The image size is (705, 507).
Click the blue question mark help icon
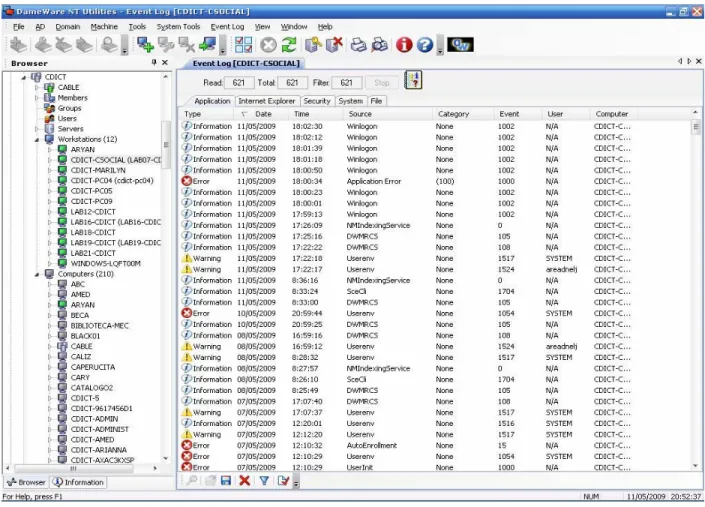pos(424,45)
